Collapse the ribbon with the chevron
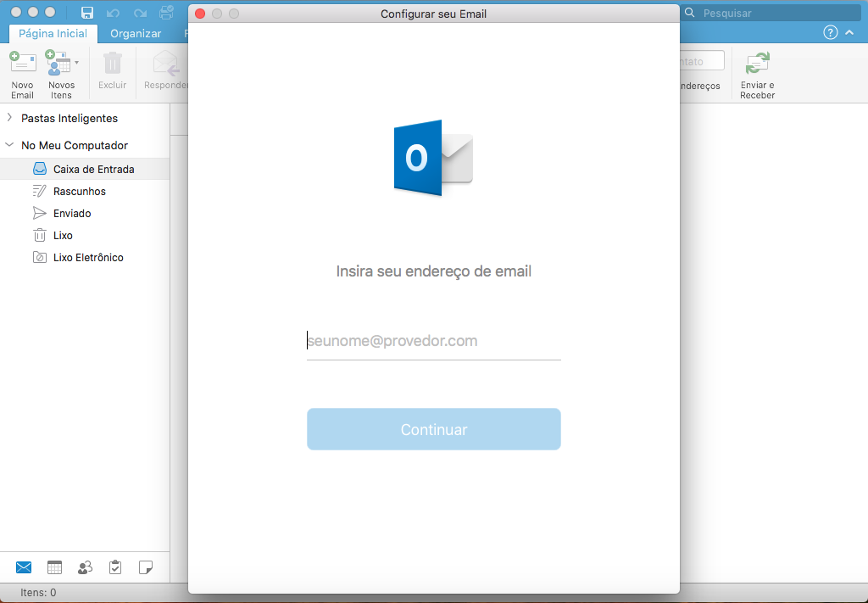868x603 pixels. 851,33
